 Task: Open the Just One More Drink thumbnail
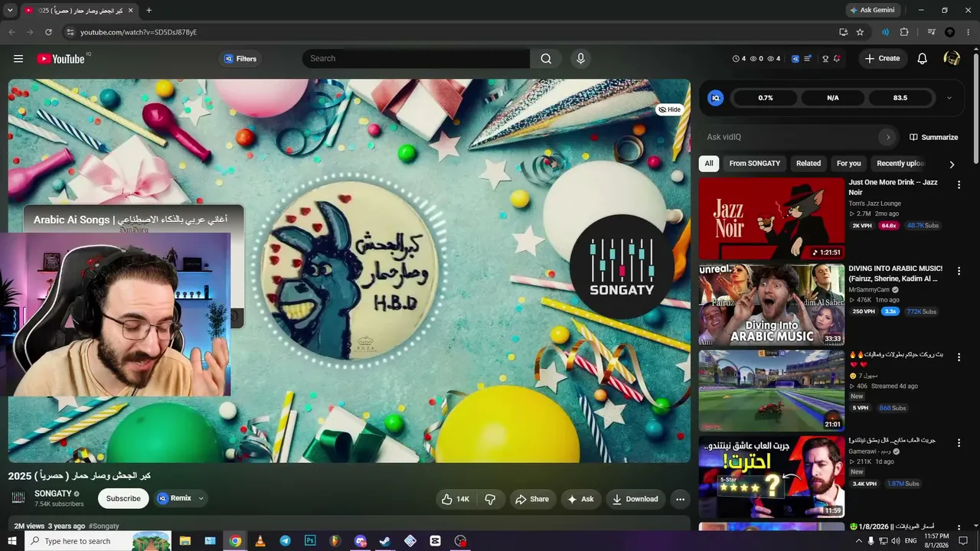(x=772, y=219)
